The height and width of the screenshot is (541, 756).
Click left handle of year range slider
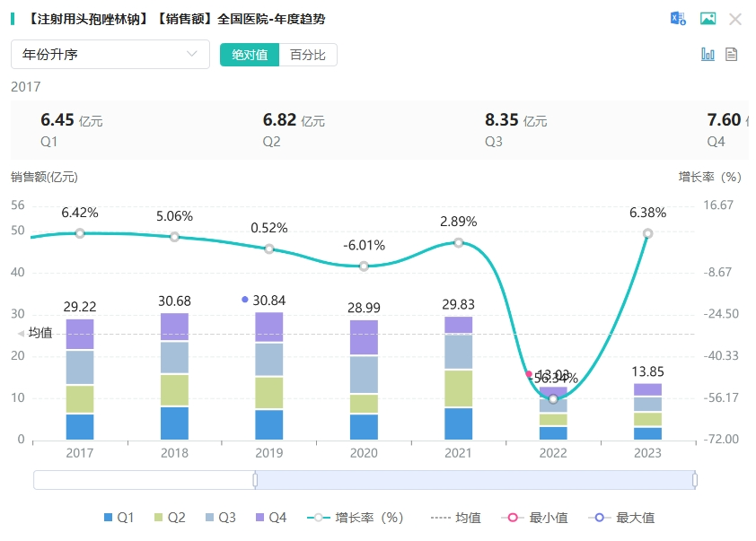[x=255, y=480]
